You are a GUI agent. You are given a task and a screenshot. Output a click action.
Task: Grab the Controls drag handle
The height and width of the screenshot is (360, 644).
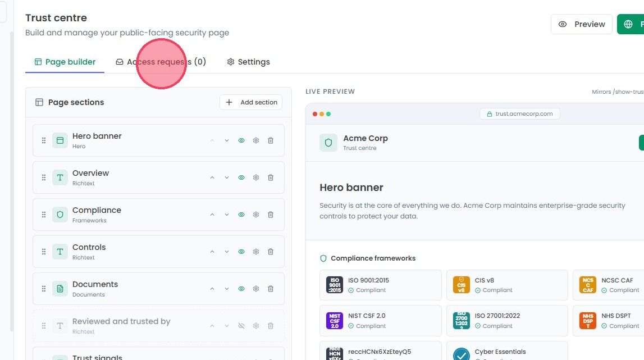(44, 252)
